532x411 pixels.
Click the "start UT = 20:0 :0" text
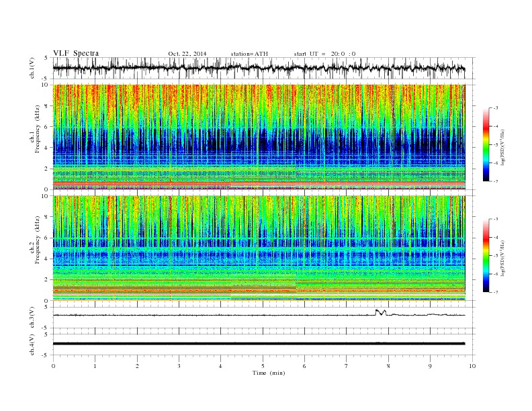point(324,54)
